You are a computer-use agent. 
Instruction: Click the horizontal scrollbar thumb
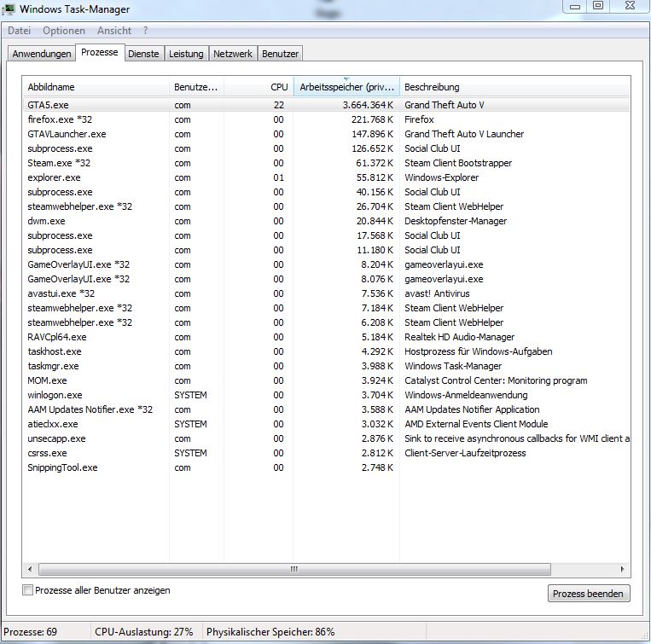(294, 569)
